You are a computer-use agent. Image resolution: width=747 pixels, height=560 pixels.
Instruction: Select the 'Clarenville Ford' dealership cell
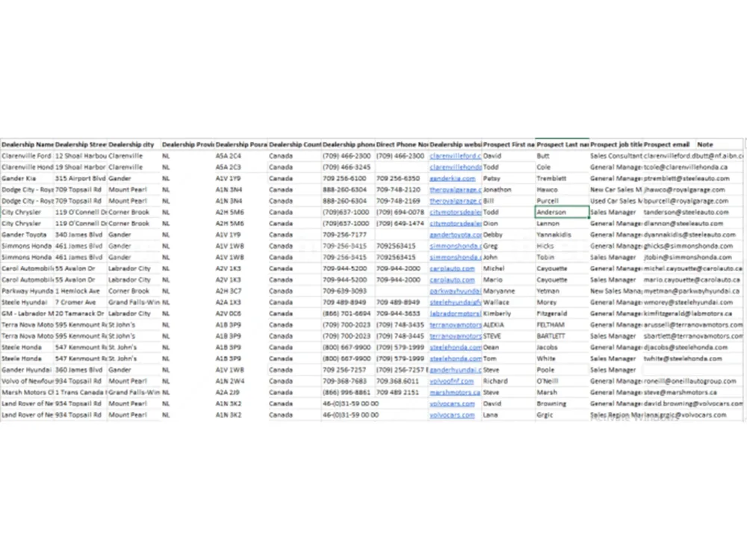tap(27, 156)
